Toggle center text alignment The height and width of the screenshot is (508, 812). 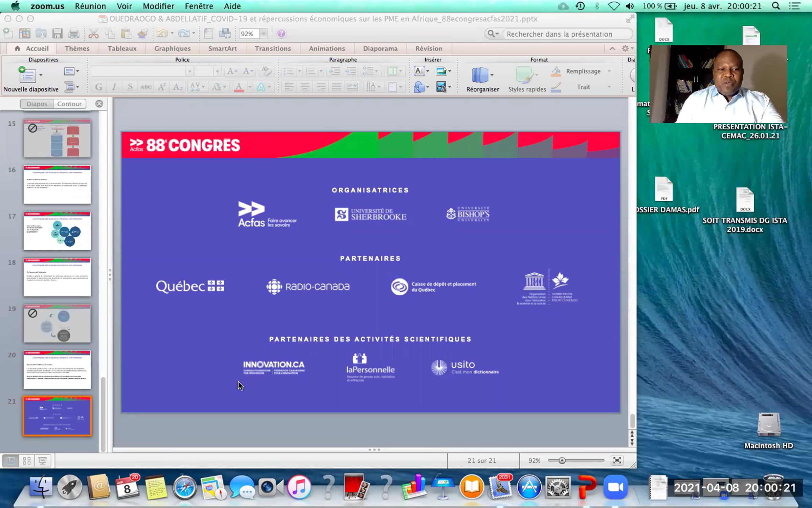click(304, 87)
